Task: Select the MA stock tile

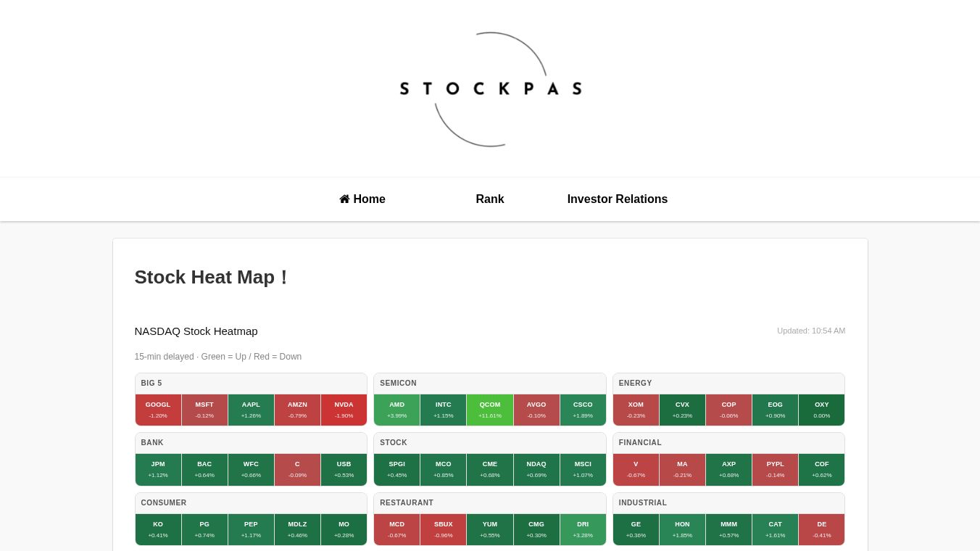Action: 682,470
